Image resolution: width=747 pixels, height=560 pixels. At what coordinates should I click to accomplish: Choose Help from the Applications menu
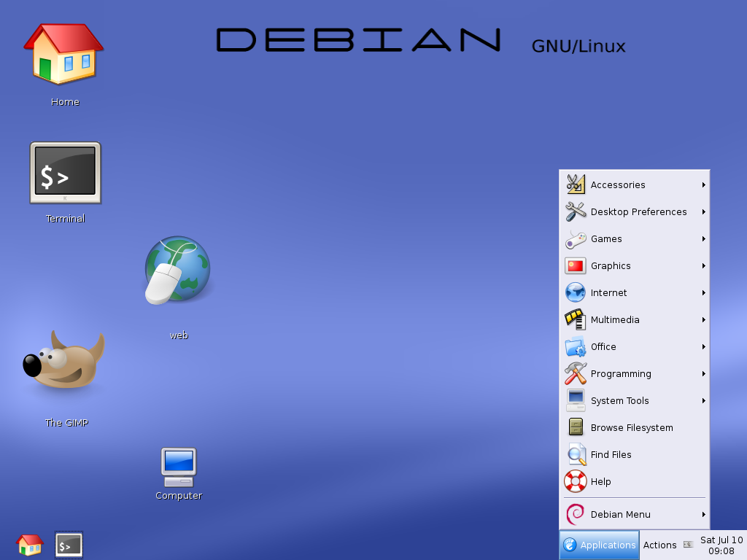(x=635, y=481)
